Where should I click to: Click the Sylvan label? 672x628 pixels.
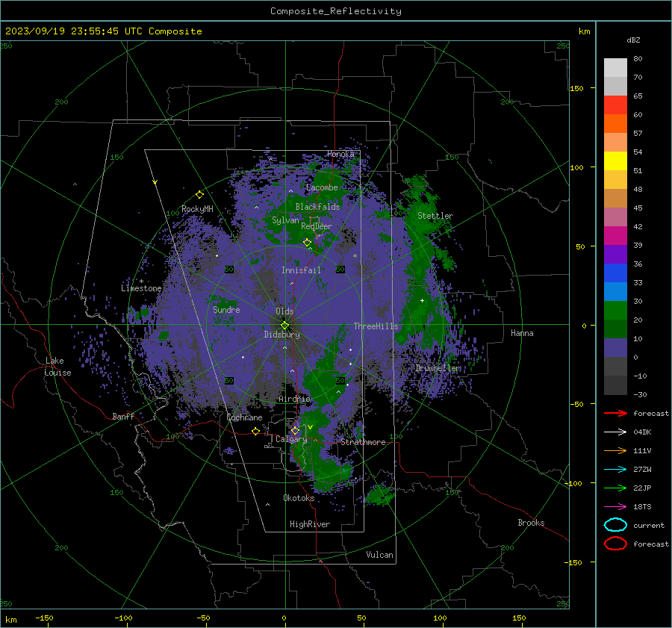pos(285,220)
